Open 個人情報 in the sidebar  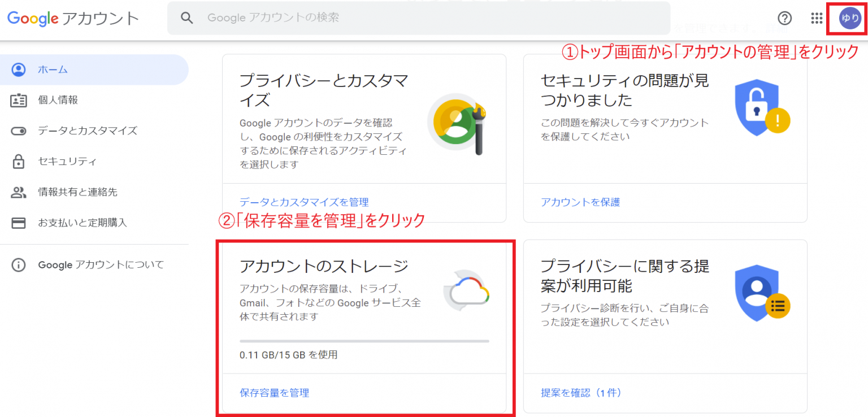(58, 100)
